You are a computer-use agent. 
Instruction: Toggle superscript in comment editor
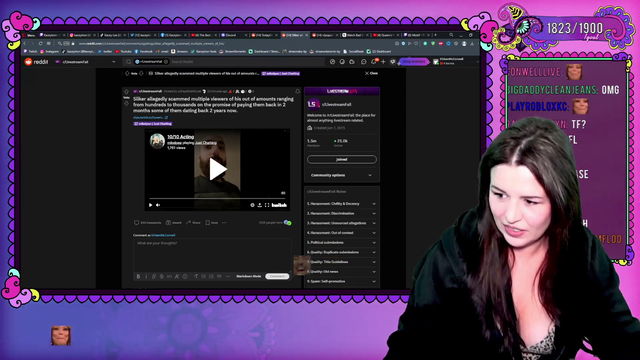click(x=177, y=277)
